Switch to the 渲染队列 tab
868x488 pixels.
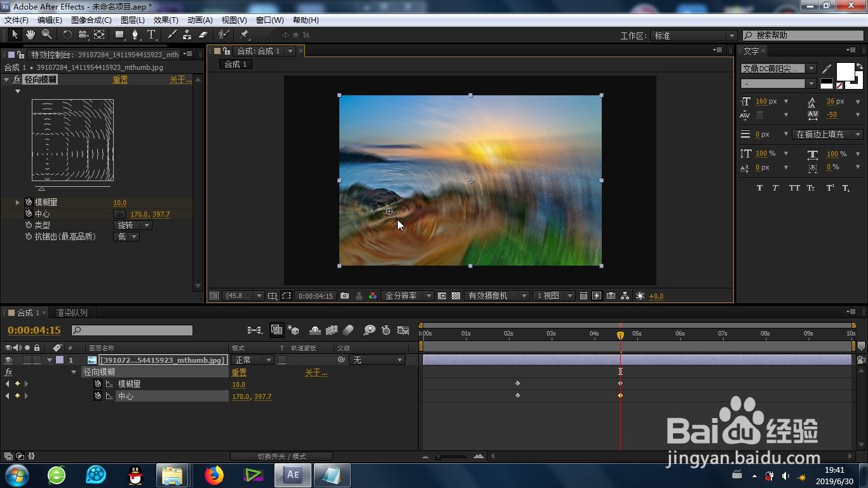72,313
